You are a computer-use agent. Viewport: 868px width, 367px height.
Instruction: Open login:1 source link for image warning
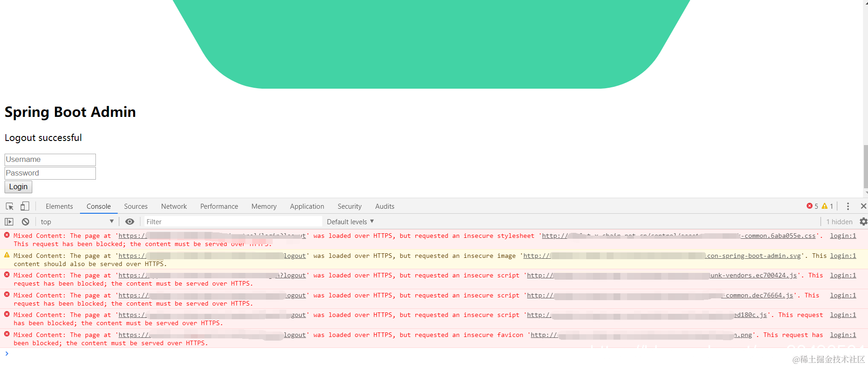point(843,256)
